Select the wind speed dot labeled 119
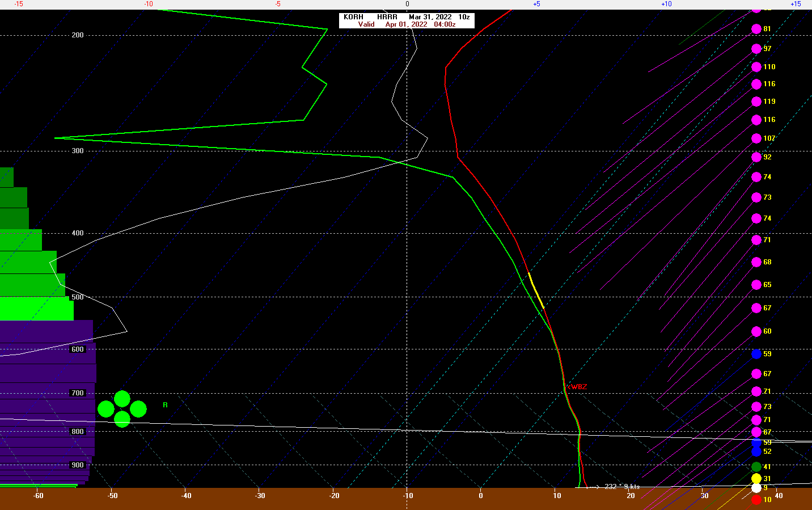This screenshot has width=812, height=510. pos(756,102)
